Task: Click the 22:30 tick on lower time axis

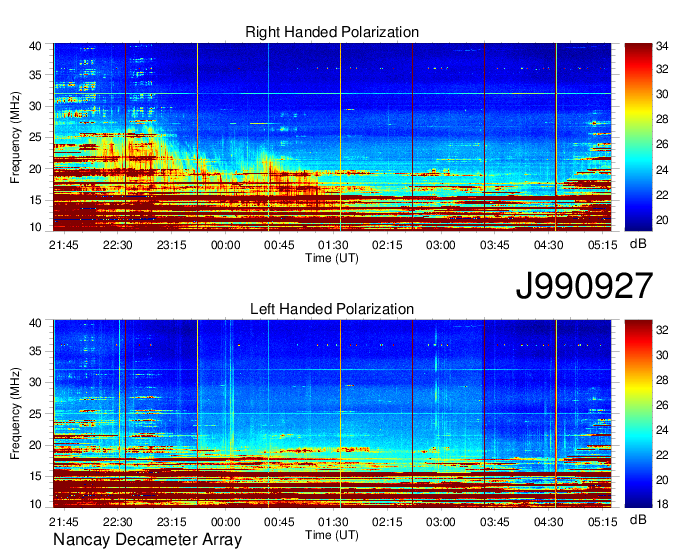Action: pyautogui.click(x=118, y=522)
